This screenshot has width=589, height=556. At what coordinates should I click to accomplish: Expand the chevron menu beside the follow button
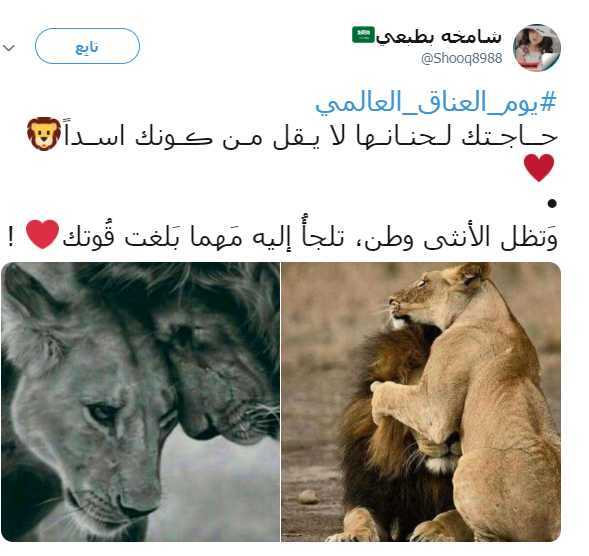[9, 48]
